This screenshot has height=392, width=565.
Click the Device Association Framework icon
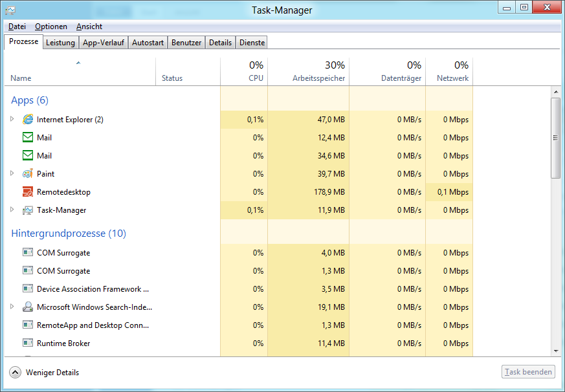(28, 289)
